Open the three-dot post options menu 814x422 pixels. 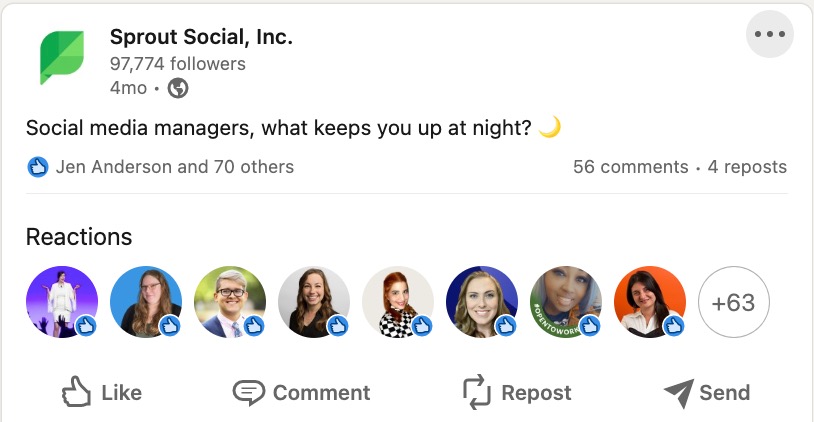click(x=770, y=35)
